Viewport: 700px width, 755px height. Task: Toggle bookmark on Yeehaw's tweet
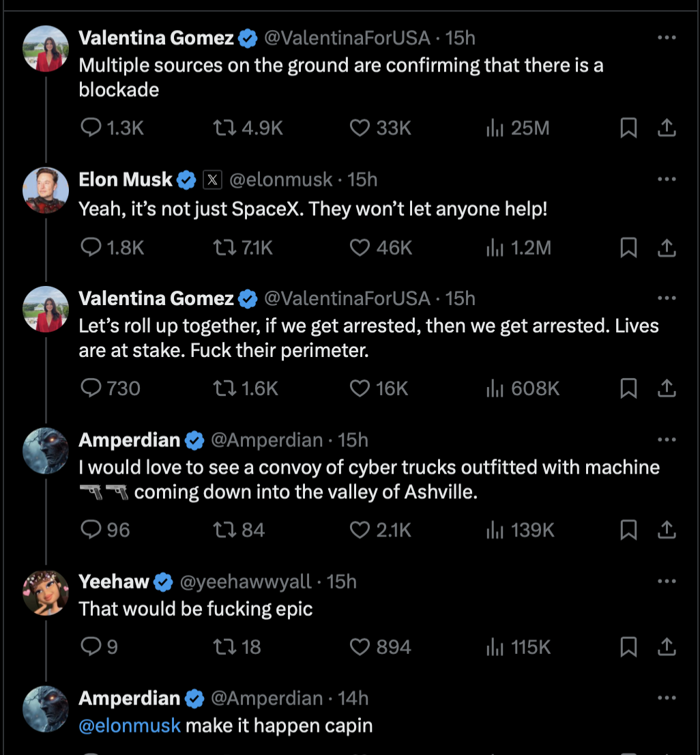pyautogui.click(x=628, y=647)
